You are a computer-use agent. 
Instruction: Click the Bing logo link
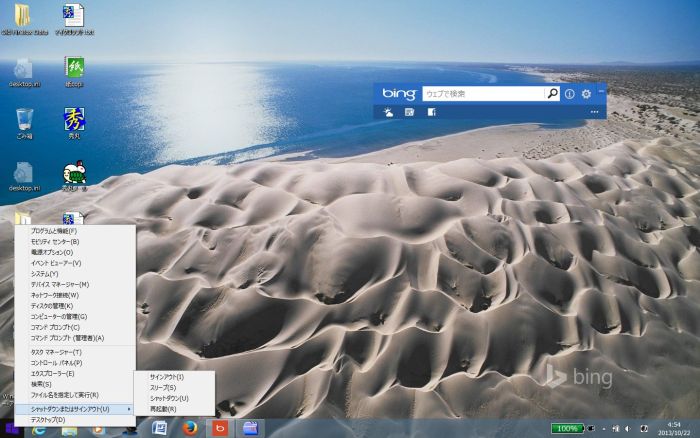[x=399, y=94]
